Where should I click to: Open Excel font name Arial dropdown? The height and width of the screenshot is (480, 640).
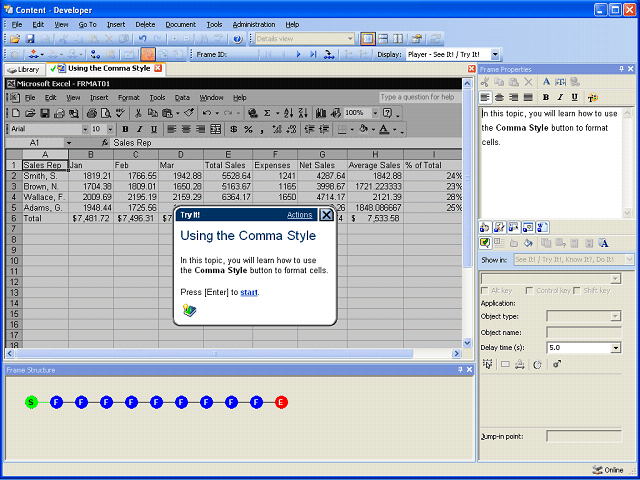[85, 129]
